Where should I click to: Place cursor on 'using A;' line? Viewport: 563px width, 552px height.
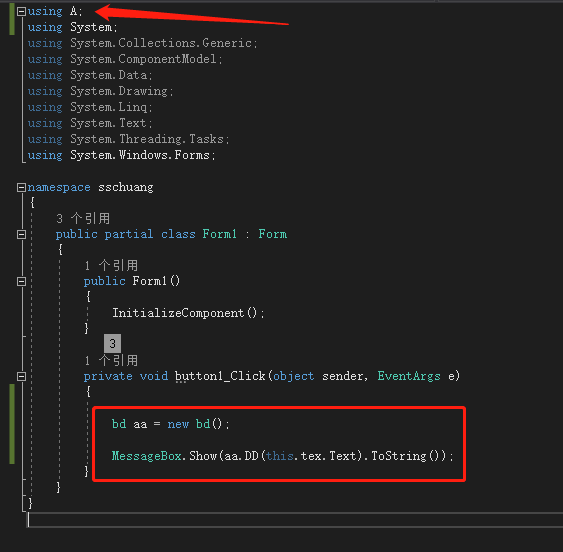tap(55, 11)
